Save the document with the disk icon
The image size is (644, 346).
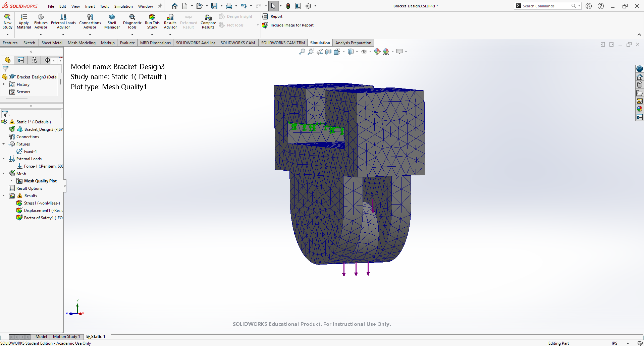pyautogui.click(x=214, y=6)
